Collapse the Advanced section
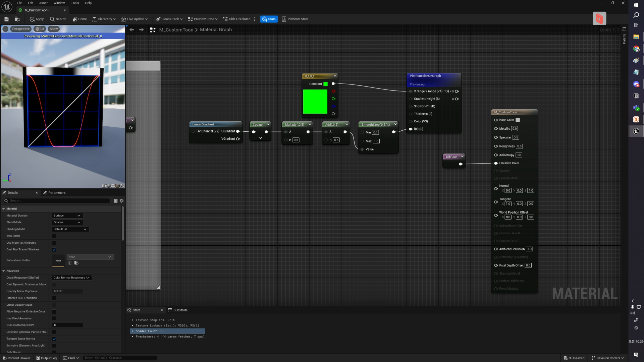 tap(4, 271)
